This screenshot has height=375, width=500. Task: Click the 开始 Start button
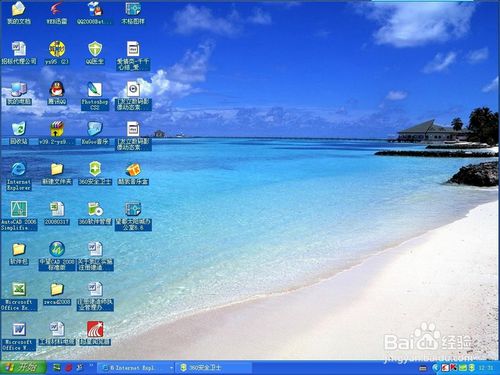tap(23, 367)
